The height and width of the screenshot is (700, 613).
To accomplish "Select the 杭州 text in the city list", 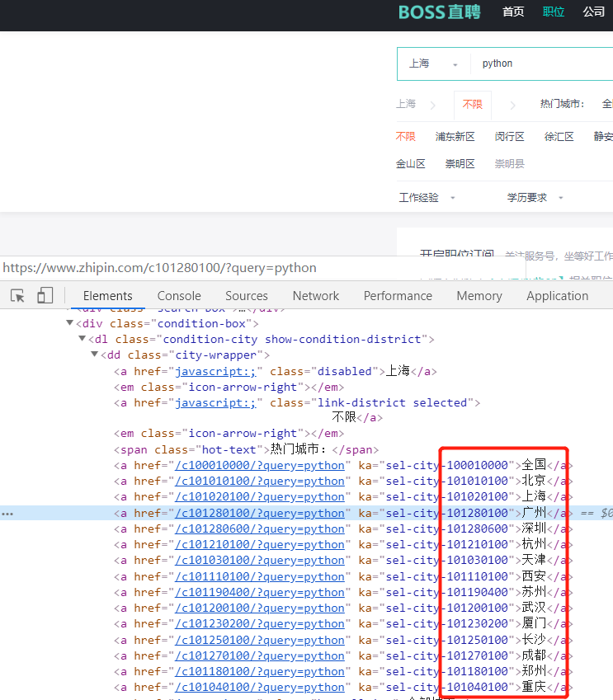I will point(534,543).
